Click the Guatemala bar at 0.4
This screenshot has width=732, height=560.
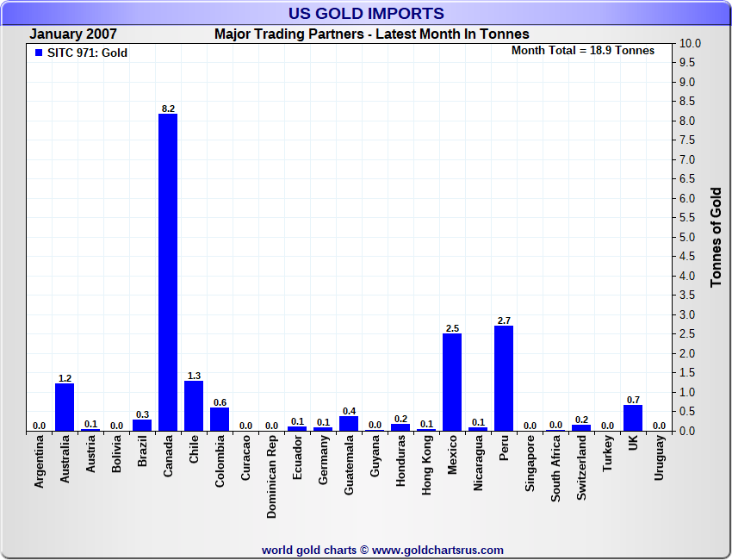[x=349, y=424]
